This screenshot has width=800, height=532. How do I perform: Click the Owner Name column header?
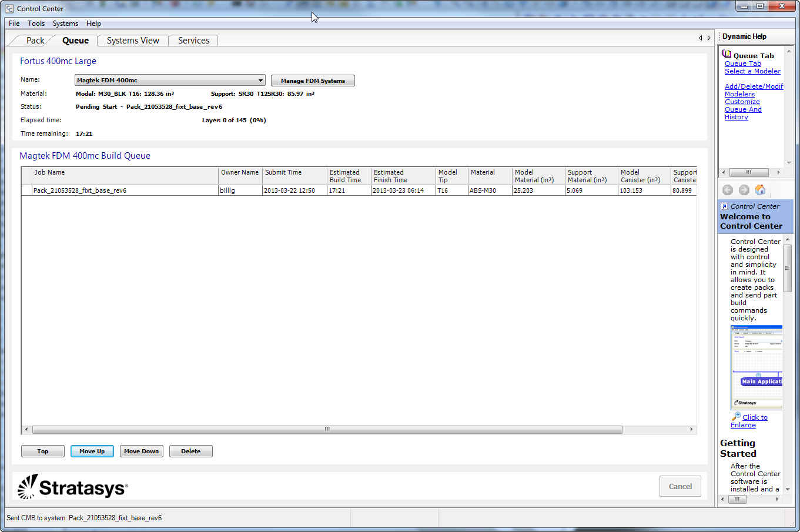point(240,176)
